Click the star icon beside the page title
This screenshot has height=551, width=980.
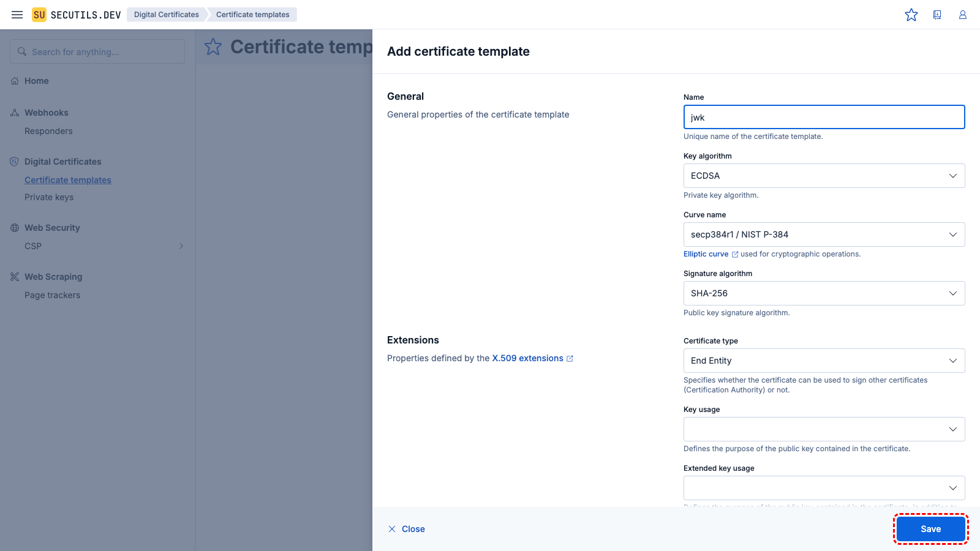click(x=213, y=47)
